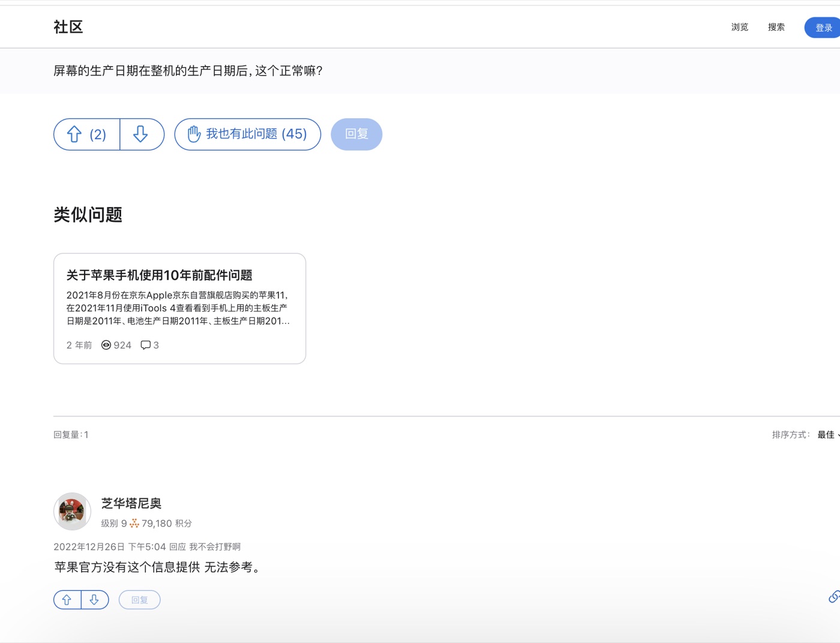Copy link icon beside the reply

coord(834,597)
